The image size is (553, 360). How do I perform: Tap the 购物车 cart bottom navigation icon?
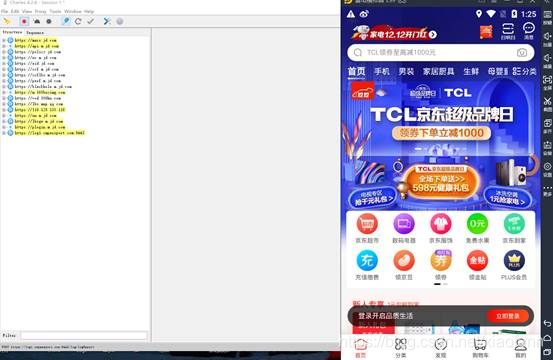click(480, 348)
